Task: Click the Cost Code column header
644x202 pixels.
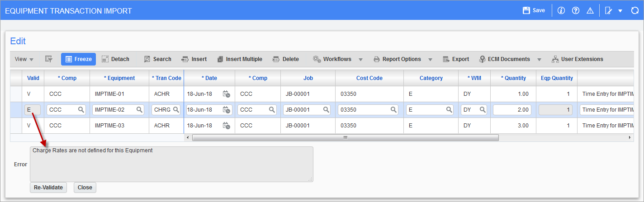Action: pyautogui.click(x=369, y=78)
